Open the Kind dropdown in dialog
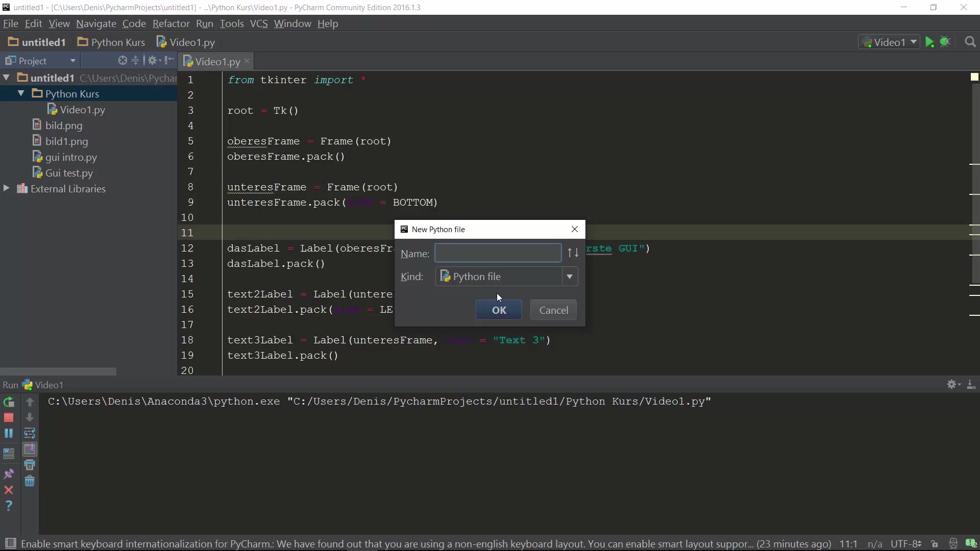This screenshot has height=551, width=980. 569,277
